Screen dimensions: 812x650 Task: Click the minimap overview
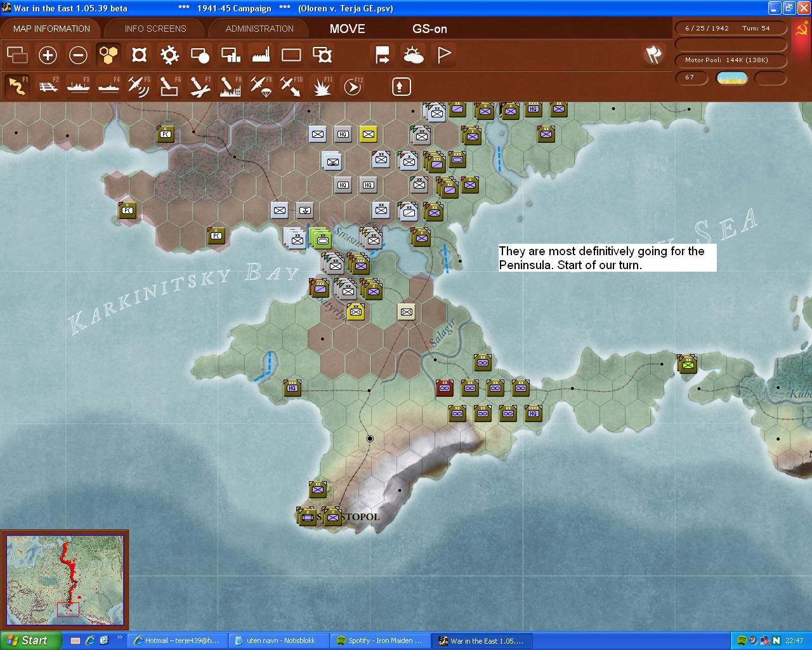65,580
